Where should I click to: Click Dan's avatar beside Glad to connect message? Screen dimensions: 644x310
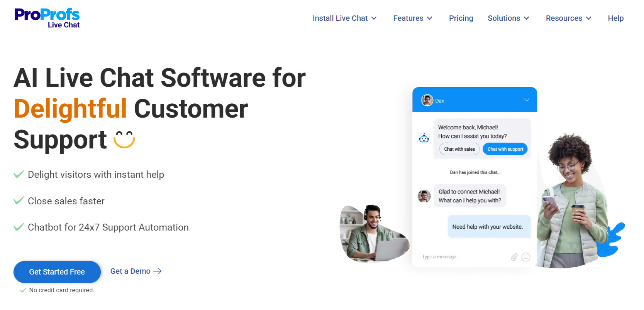(x=424, y=196)
